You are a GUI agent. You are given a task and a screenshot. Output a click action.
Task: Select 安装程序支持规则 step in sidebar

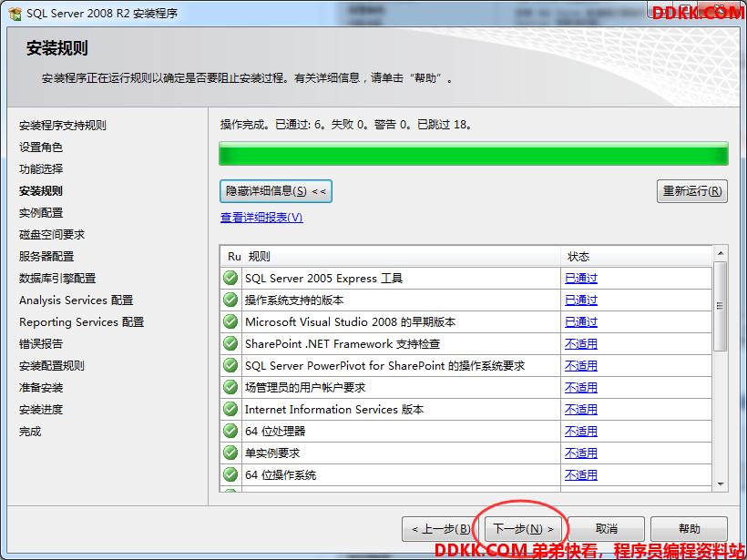63,126
